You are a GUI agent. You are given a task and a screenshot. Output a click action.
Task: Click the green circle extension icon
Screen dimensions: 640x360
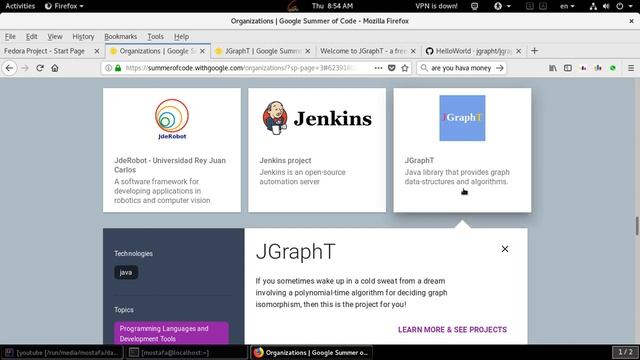click(613, 68)
